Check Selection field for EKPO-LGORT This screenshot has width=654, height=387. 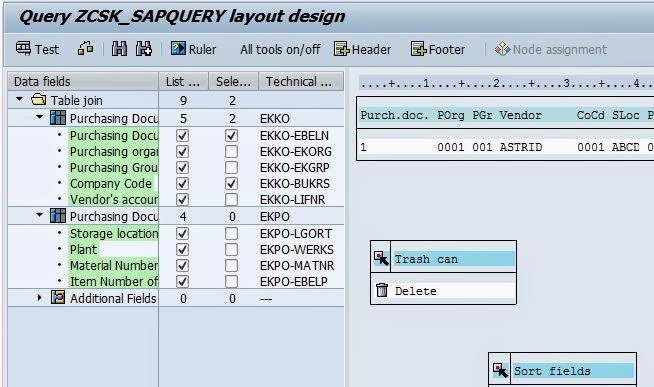(x=232, y=234)
